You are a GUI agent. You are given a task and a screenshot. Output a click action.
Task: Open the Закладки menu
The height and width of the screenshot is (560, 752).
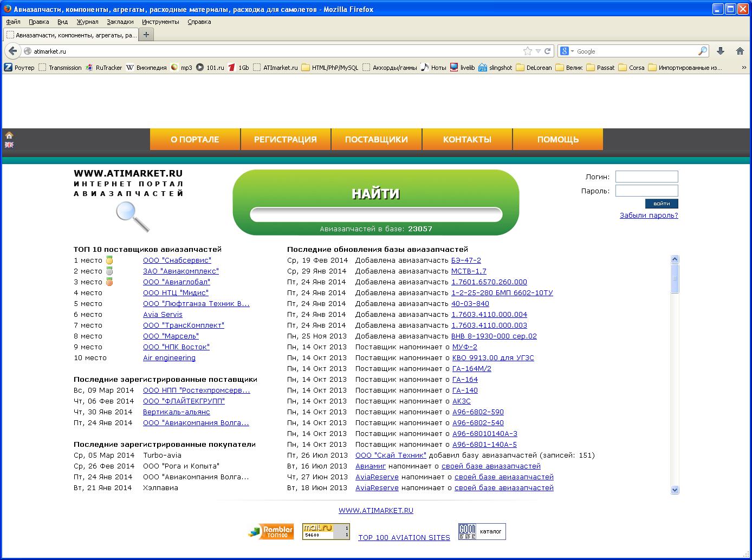120,22
